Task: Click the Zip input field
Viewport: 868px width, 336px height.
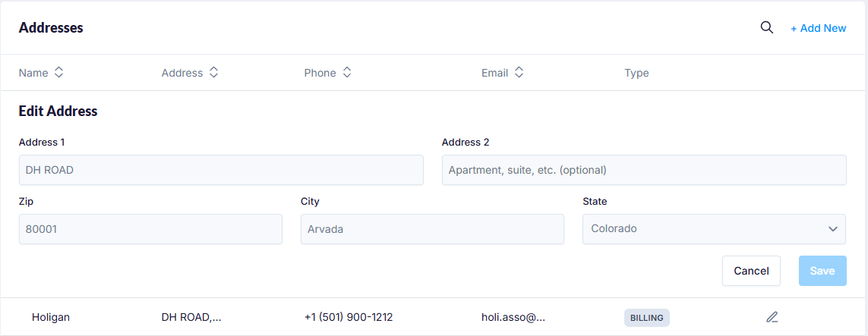Action: click(x=150, y=228)
